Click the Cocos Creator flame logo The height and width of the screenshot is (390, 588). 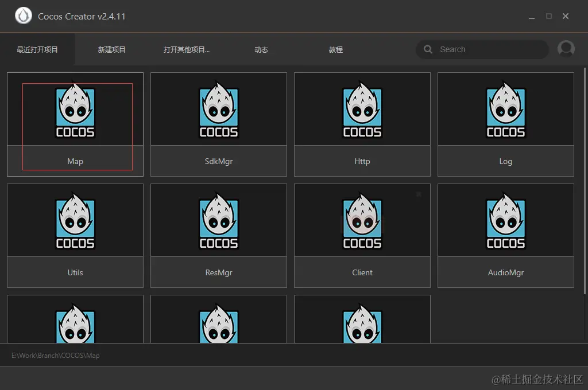click(x=23, y=16)
